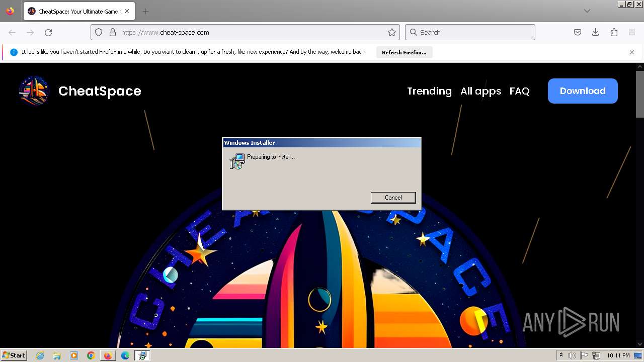Click the CheatSpace ship logo
644x362 pixels.
tap(34, 91)
